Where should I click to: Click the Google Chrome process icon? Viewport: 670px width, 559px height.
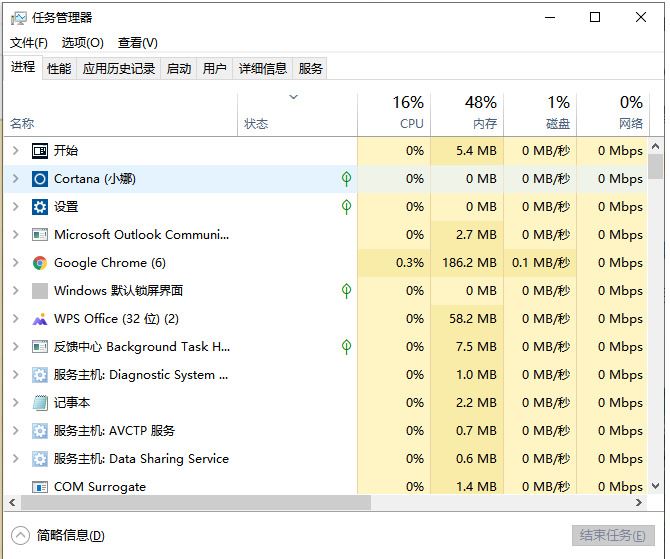pos(40,263)
